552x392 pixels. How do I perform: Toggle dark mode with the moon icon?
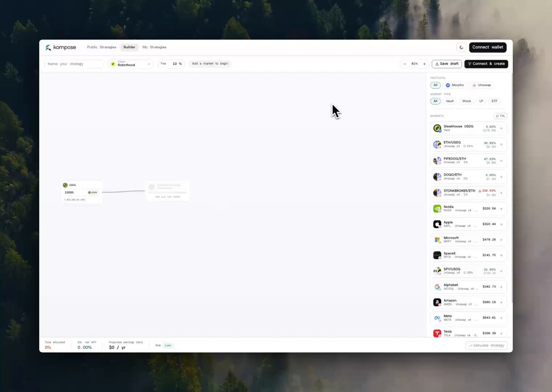[x=461, y=47]
